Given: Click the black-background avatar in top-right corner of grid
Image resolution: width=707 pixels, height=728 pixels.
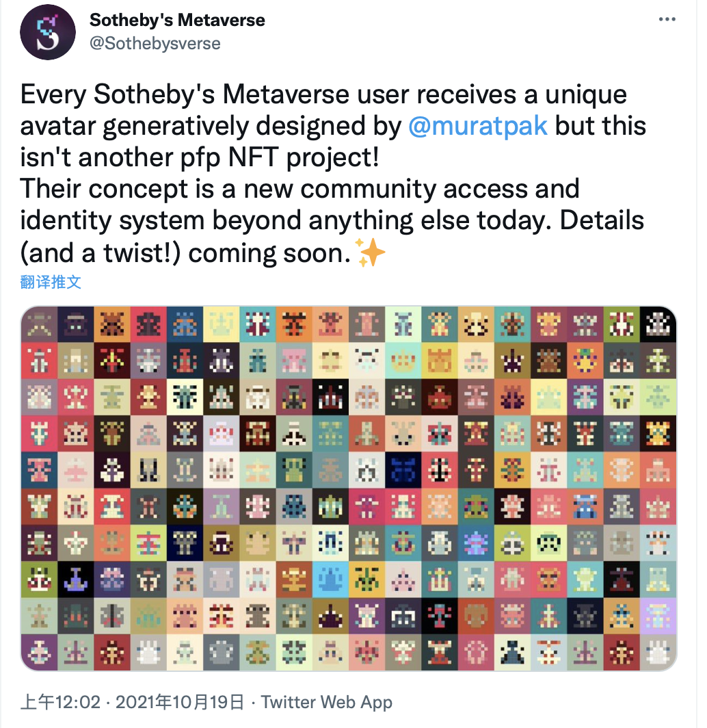Looking at the screenshot, I should tap(658, 324).
